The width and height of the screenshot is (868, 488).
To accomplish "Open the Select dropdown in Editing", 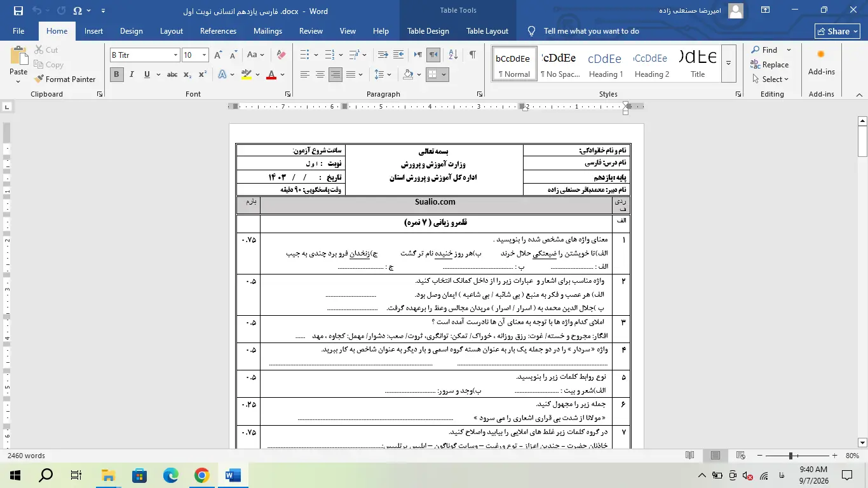I will point(771,79).
